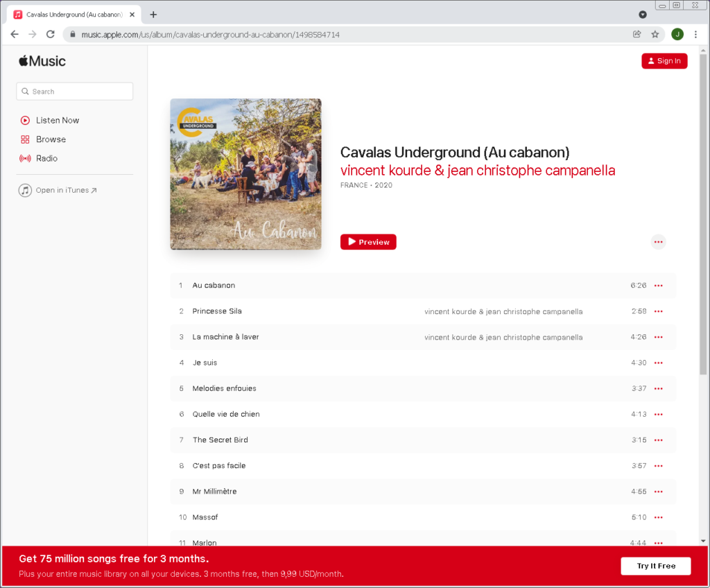Click the Sign In button

[x=664, y=61]
